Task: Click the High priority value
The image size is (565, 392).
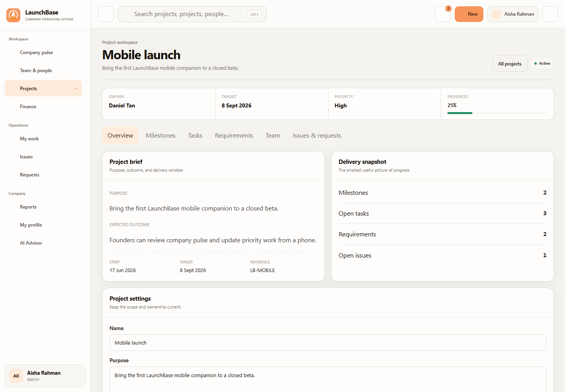Action: pos(341,105)
